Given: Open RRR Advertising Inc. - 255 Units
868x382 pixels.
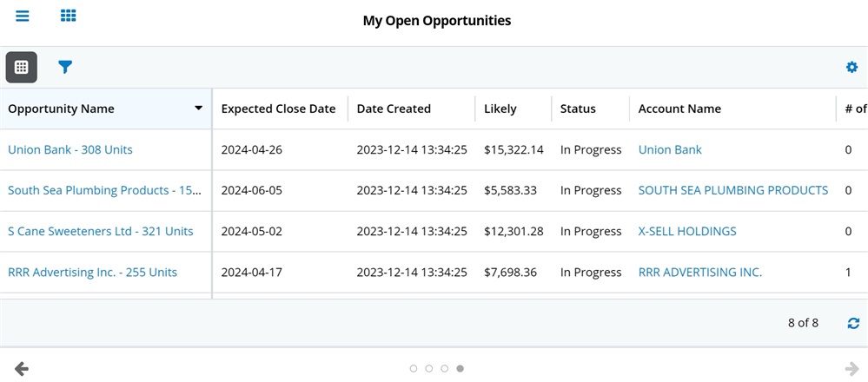Looking at the screenshot, I should coord(92,272).
